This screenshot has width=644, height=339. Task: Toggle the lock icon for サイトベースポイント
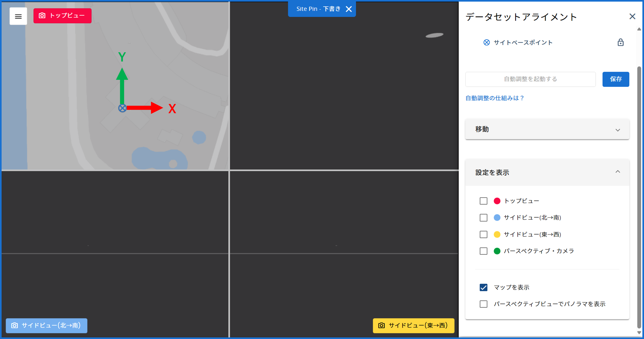click(x=620, y=42)
